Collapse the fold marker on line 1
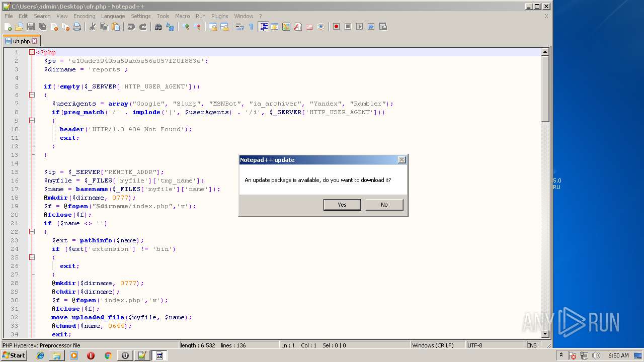This screenshot has height=362, width=644. click(32, 52)
